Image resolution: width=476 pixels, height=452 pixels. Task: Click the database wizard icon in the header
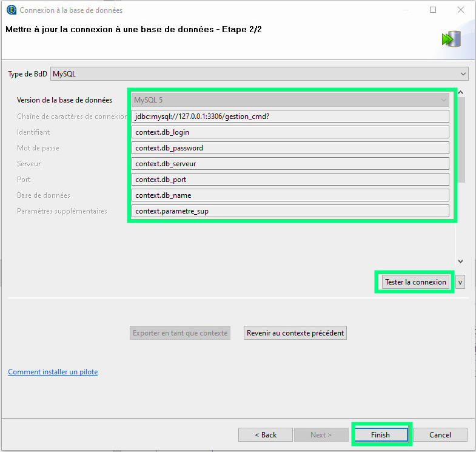(451, 39)
